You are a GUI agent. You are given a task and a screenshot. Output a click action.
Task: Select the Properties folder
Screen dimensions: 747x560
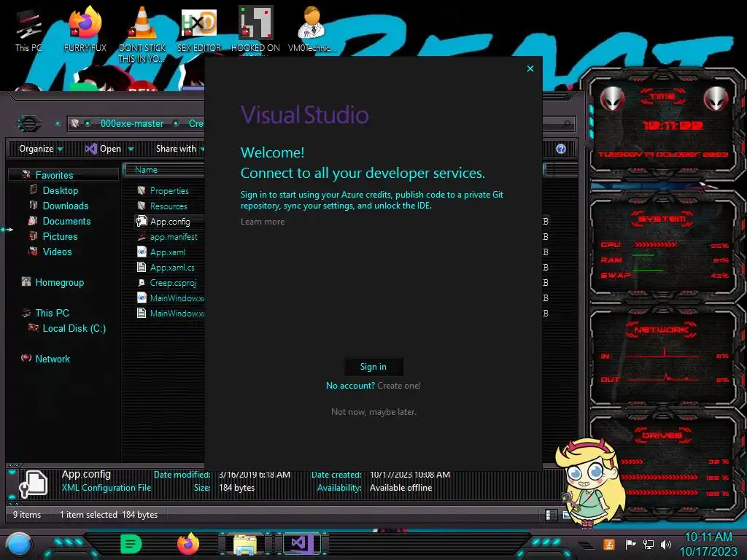tap(169, 191)
